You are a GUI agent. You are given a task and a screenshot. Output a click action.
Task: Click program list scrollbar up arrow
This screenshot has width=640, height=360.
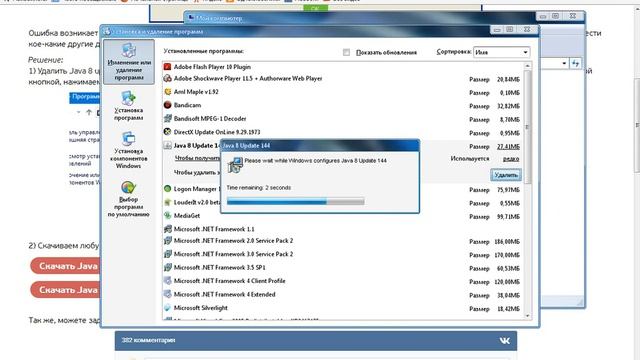527,66
